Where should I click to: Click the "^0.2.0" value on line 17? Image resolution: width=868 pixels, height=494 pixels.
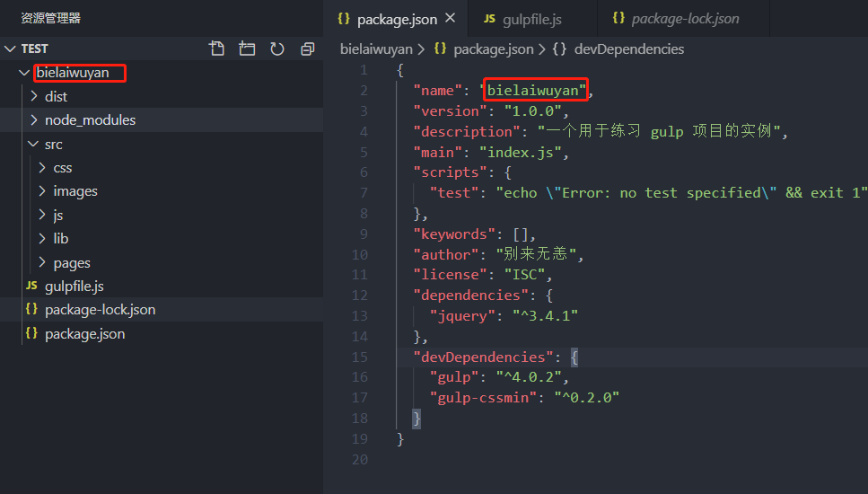[x=586, y=398]
